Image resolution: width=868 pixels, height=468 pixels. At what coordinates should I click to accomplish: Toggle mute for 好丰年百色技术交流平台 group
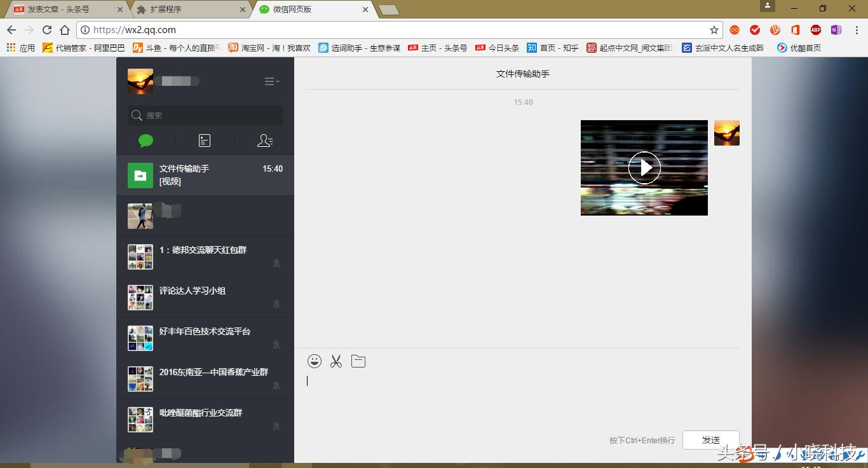[277, 345]
